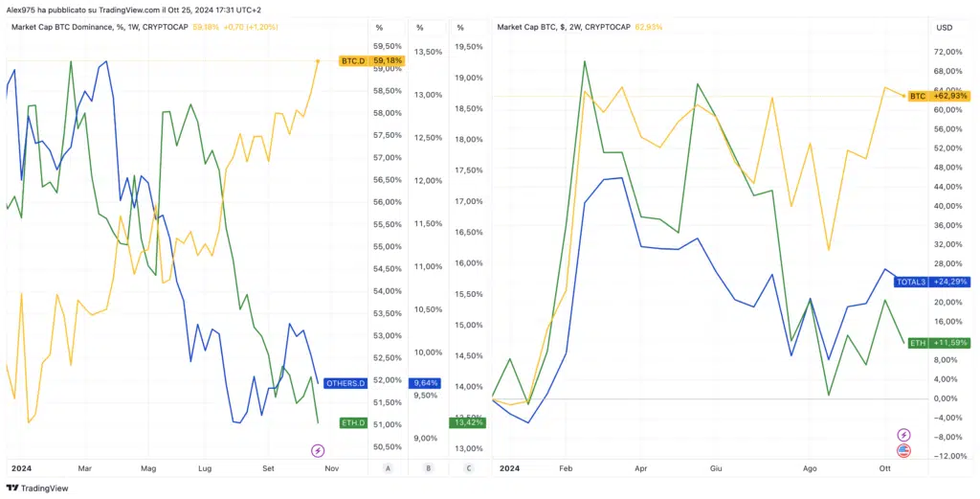980x499 pixels.
Task: Toggle the blue OTHERS.D series label
Action: [x=345, y=383]
